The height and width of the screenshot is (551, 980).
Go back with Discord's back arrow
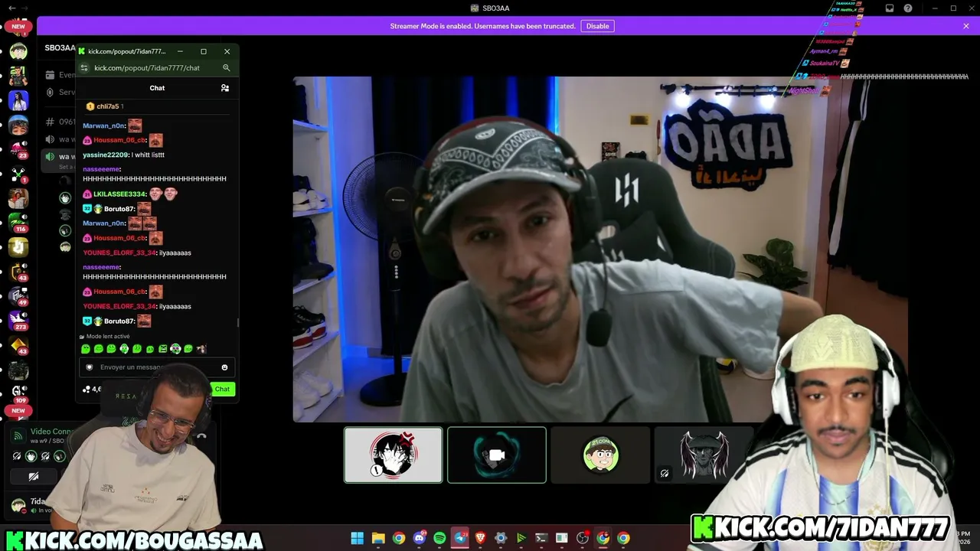(11, 8)
